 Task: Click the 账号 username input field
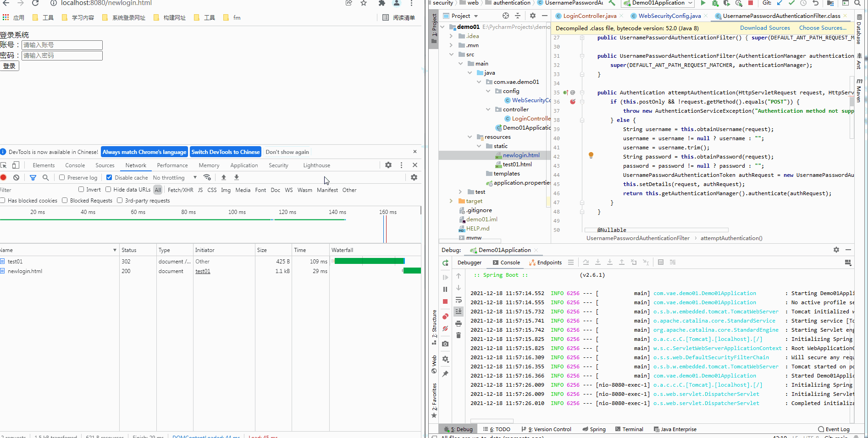[61, 45]
